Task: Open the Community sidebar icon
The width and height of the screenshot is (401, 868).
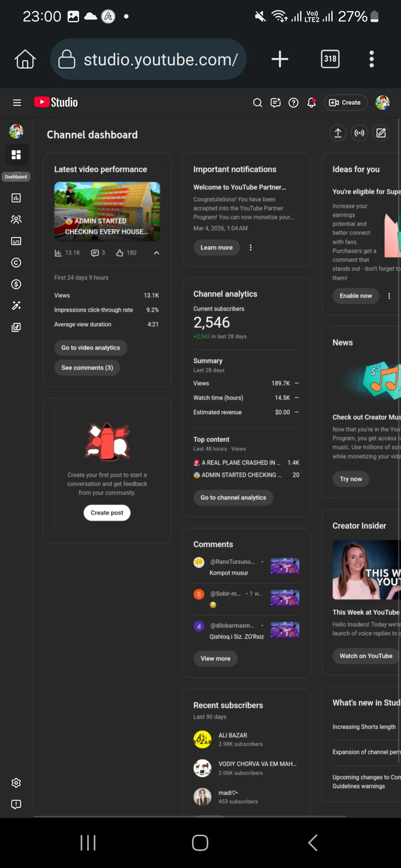Action: point(16,220)
